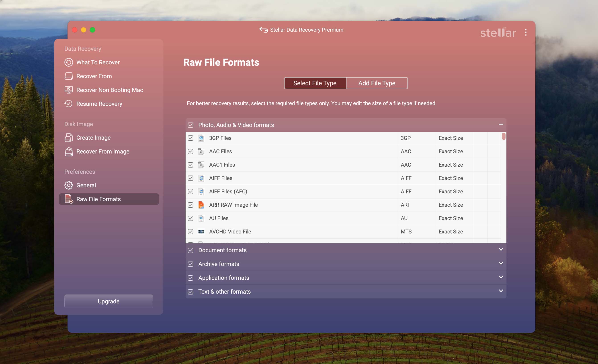Click the Resume Recovery icon
Screen dimensions: 598x364
[x=68, y=104]
